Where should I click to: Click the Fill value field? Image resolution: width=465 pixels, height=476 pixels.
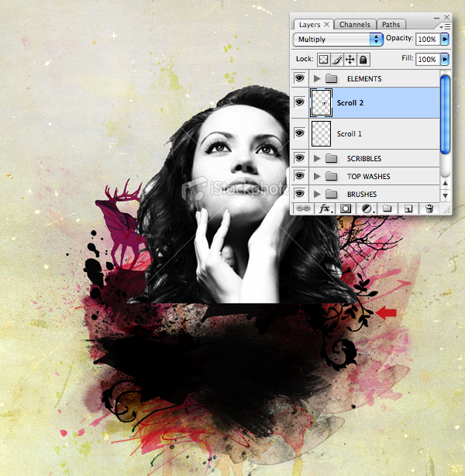point(428,59)
